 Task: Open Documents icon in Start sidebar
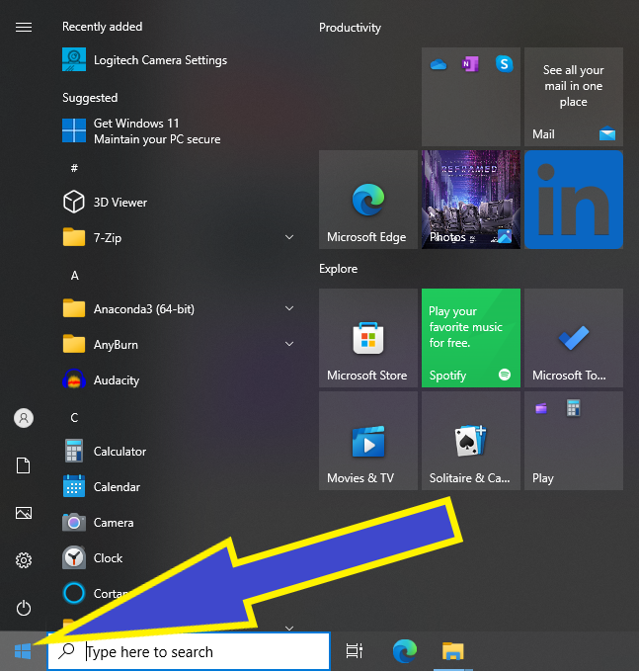[x=24, y=465]
